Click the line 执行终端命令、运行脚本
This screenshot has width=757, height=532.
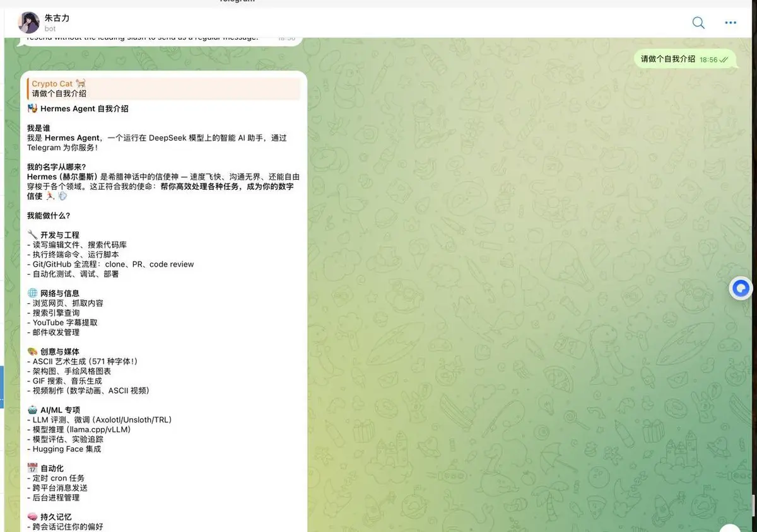(x=73, y=255)
